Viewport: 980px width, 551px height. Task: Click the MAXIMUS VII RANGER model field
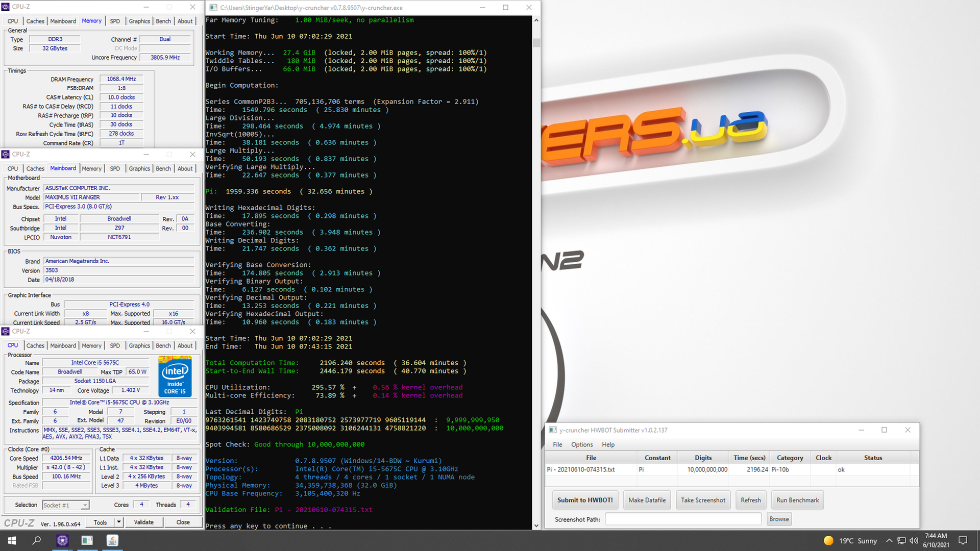(x=92, y=197)
